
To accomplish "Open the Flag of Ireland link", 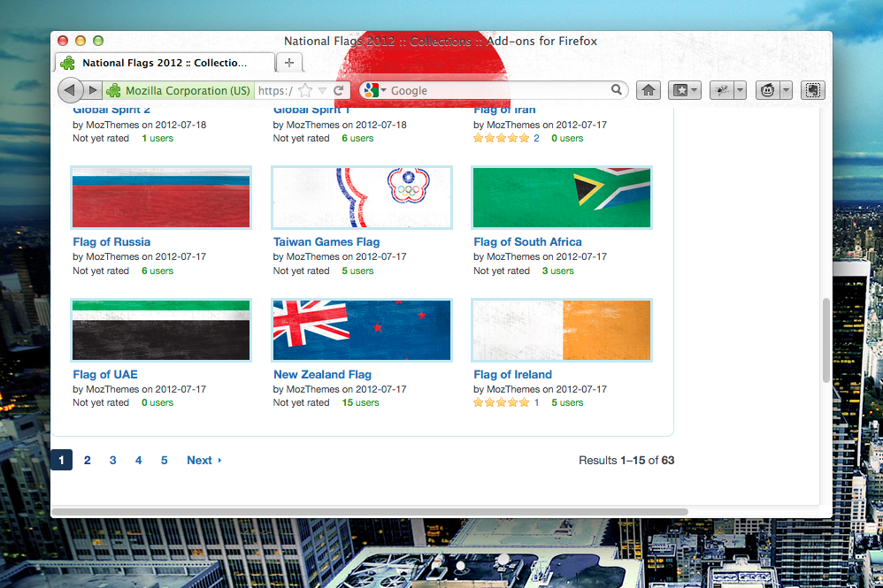I will 512,375.
